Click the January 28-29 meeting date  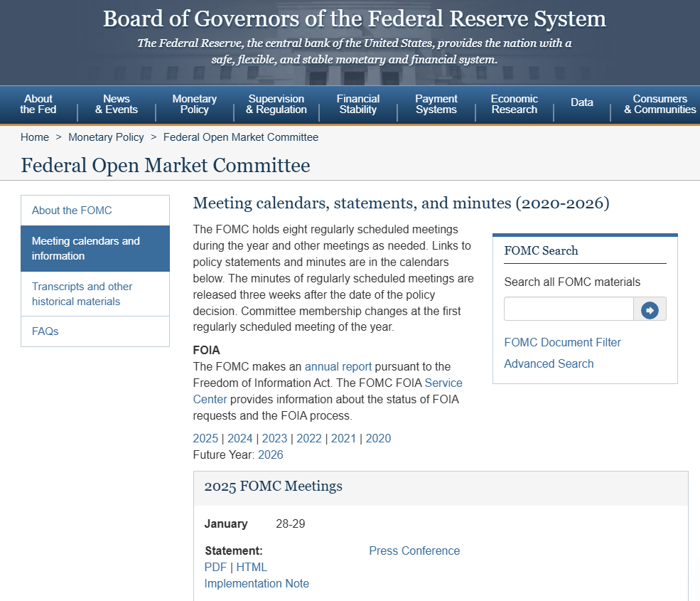[x=290, y=523]
